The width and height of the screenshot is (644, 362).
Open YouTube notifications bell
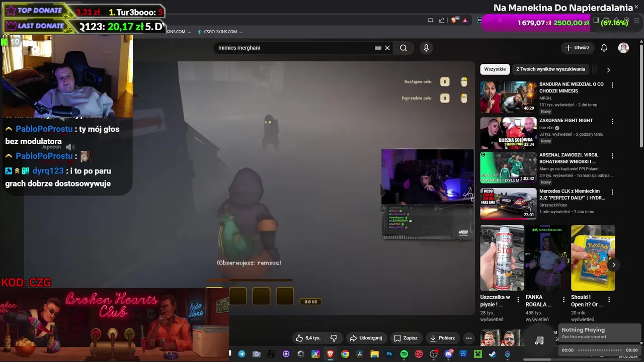pyautogui.click(x=604, y=48)
